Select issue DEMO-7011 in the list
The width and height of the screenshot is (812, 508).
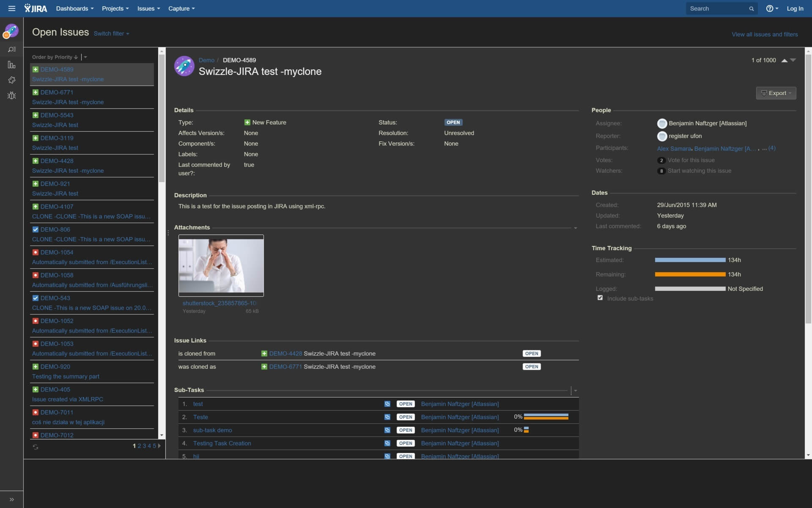92,417
